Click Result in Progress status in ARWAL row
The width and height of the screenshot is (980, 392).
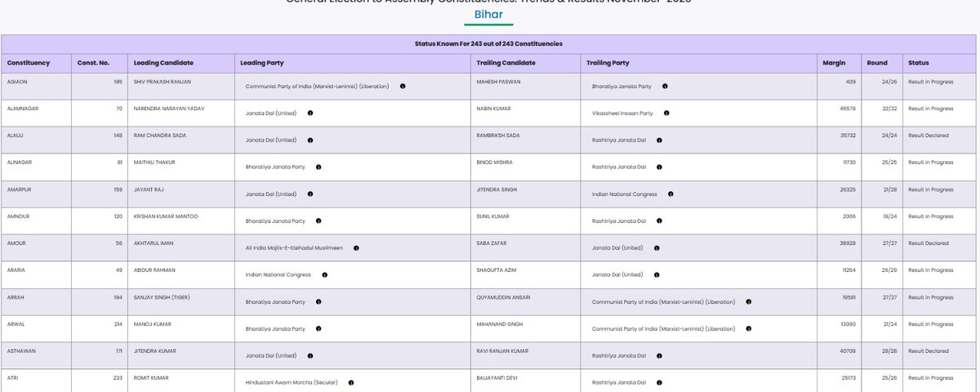(x=931, y=324)
